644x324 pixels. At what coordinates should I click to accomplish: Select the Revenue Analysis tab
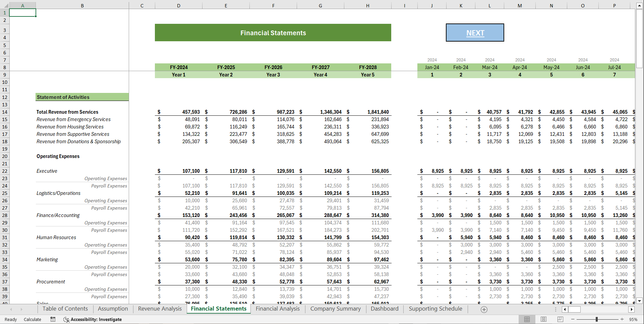[160, 309]
